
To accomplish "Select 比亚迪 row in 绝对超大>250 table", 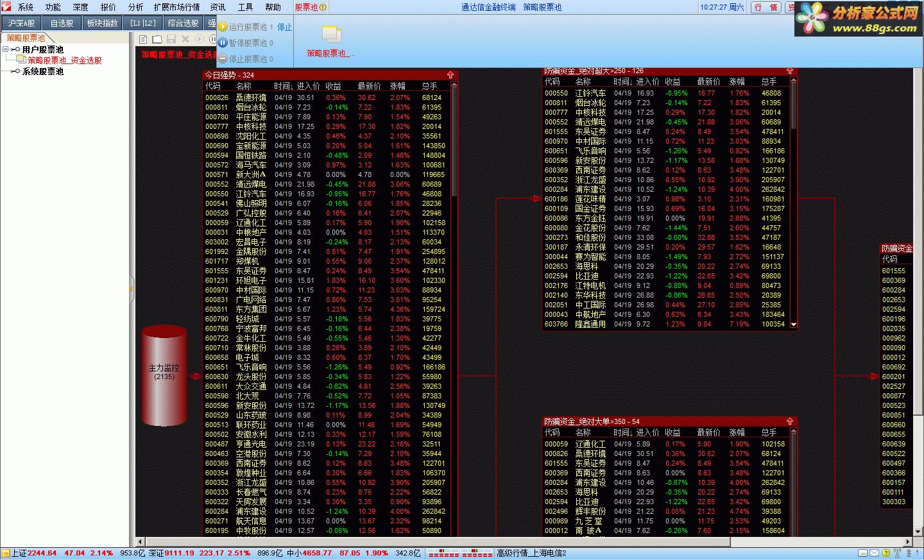I will coord(666,276).
